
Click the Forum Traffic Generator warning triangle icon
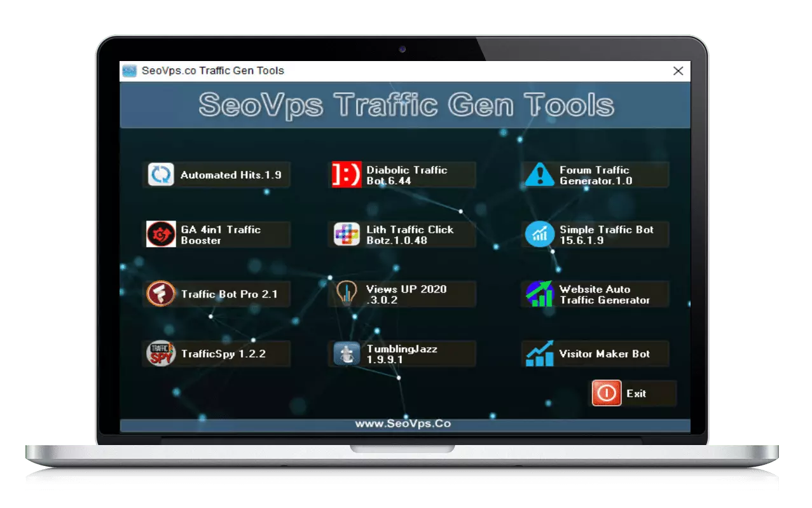[x=539, y=174]
